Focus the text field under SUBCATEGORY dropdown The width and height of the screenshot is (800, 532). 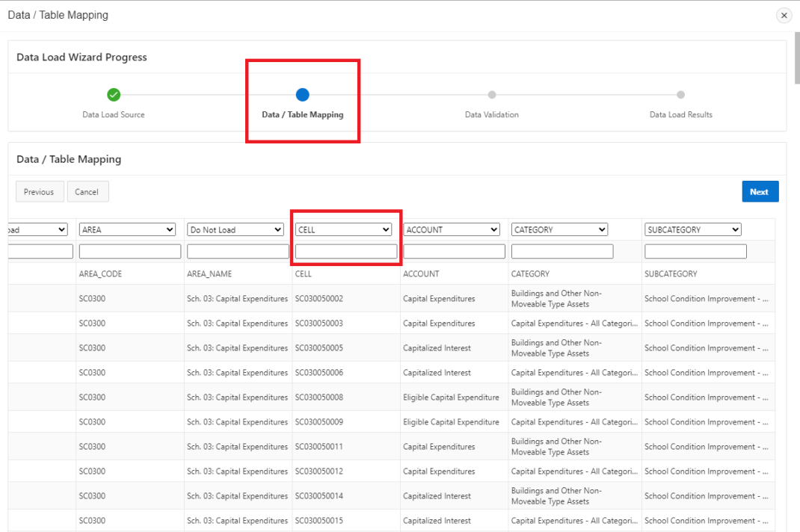[695, 252]
